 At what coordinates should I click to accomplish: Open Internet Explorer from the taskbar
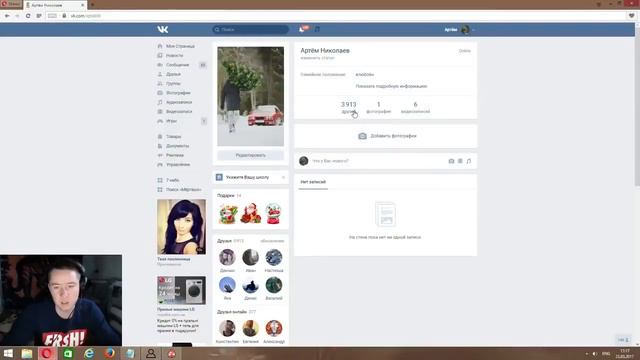(x=89, y=353)
